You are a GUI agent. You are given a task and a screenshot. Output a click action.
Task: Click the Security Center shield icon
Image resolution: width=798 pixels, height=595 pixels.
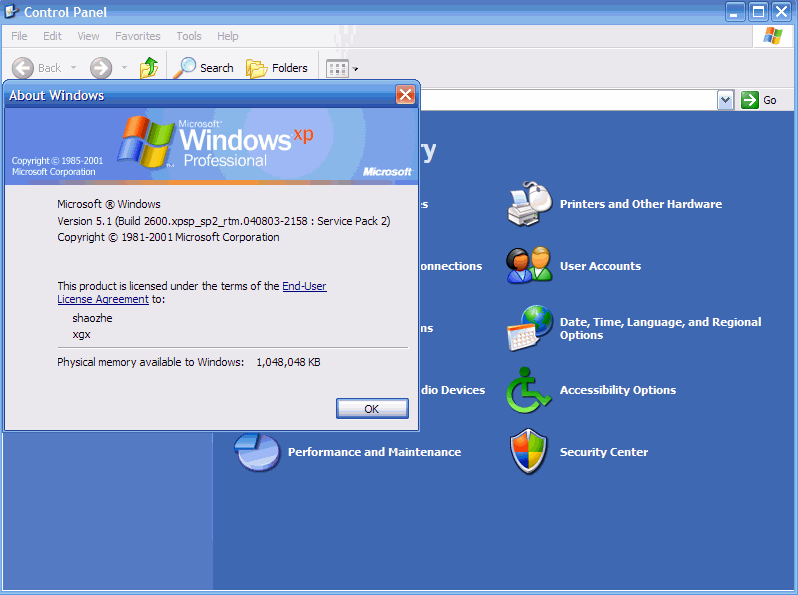pyautogui.click(x=529, y=451)
